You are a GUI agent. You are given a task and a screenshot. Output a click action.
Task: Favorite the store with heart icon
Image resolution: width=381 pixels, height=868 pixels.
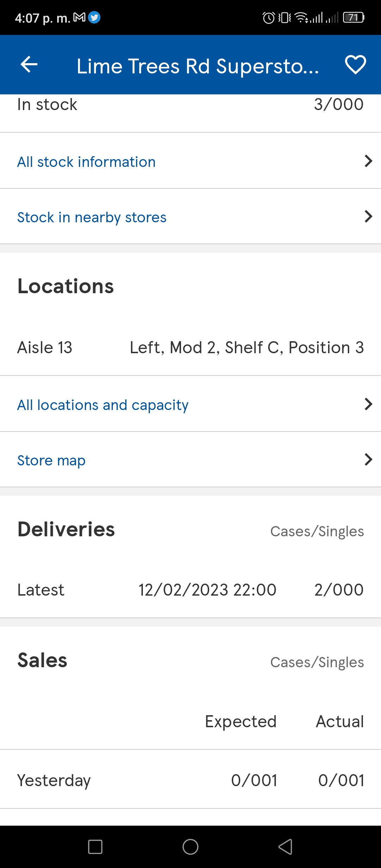355,65
